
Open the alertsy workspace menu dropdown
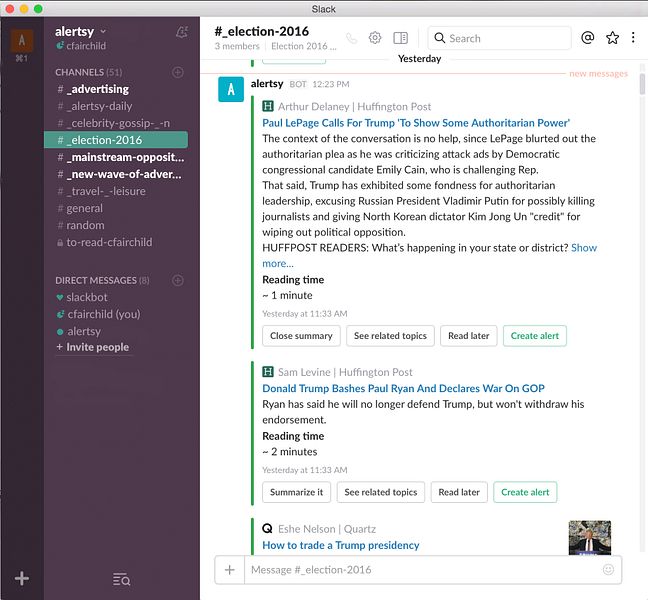click(x=80, y=31)
